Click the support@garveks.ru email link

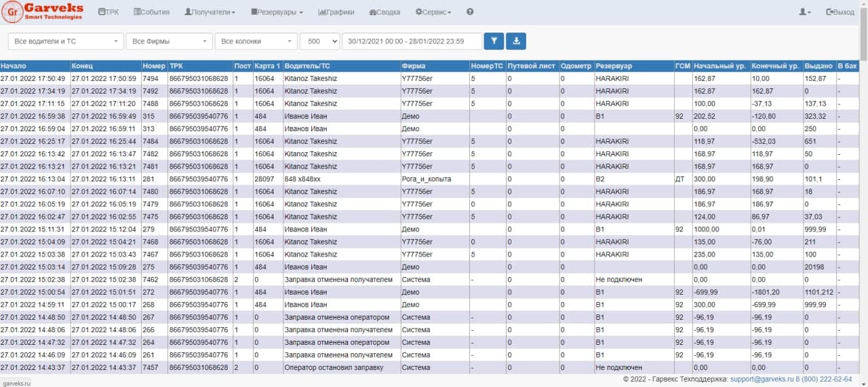pyautogui.click(x=762, y=379)
